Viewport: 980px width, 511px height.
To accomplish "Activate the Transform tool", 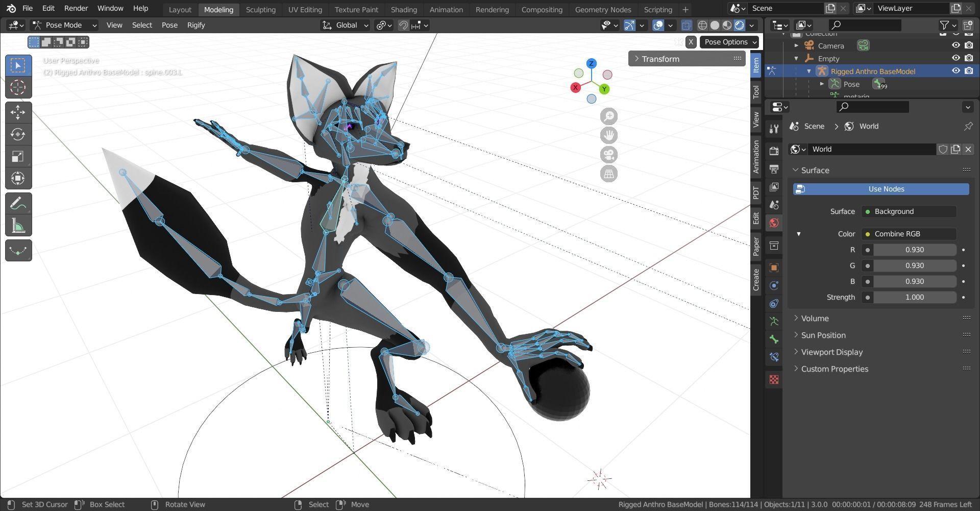I will [18, 178].
